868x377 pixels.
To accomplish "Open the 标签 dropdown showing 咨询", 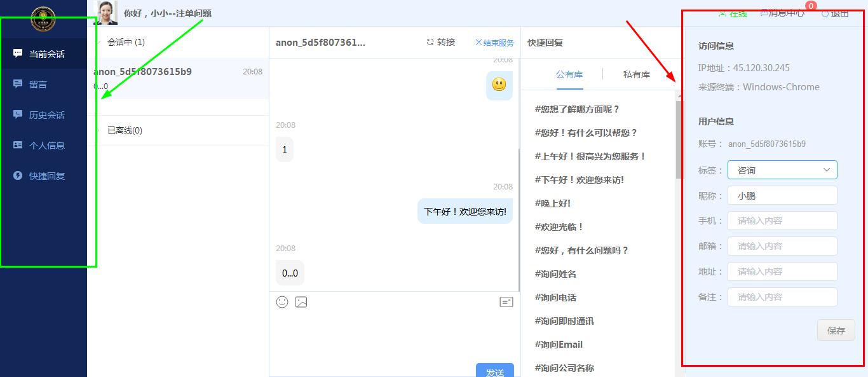I will pyautogui.click(x=782, y=170).
